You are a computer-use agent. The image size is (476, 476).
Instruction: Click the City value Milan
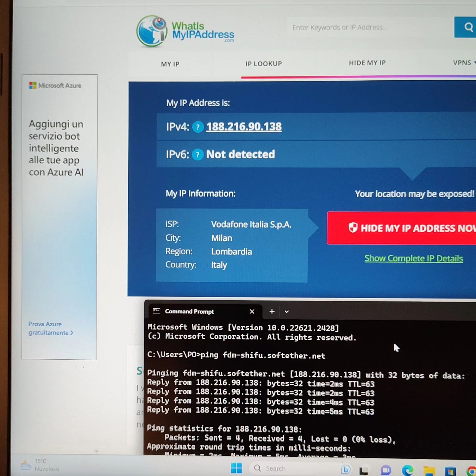pyautogui.click(x=221, y=238)
